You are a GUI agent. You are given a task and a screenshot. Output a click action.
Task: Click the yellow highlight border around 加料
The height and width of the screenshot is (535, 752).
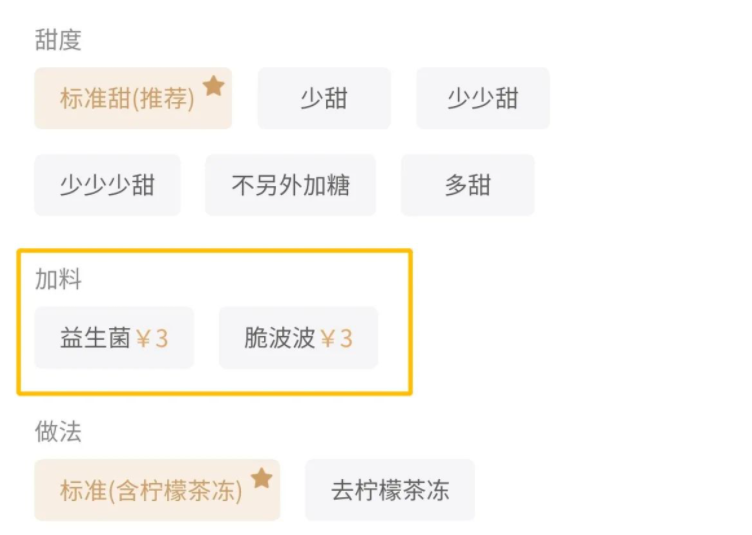coord(410,320)
